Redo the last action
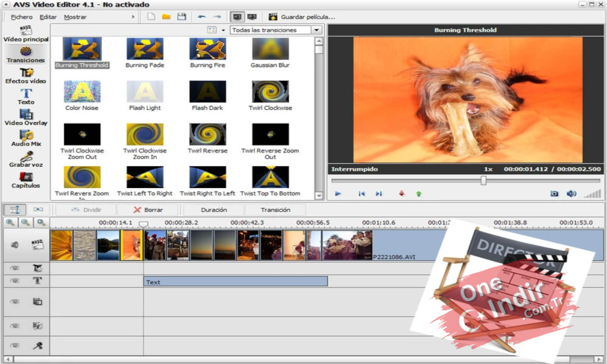Viewport: 607px width, 364px height. pos(217,17)
